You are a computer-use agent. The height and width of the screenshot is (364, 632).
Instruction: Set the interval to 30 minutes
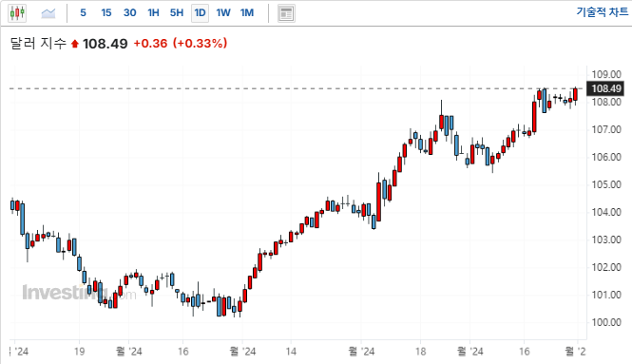(130, 13)
